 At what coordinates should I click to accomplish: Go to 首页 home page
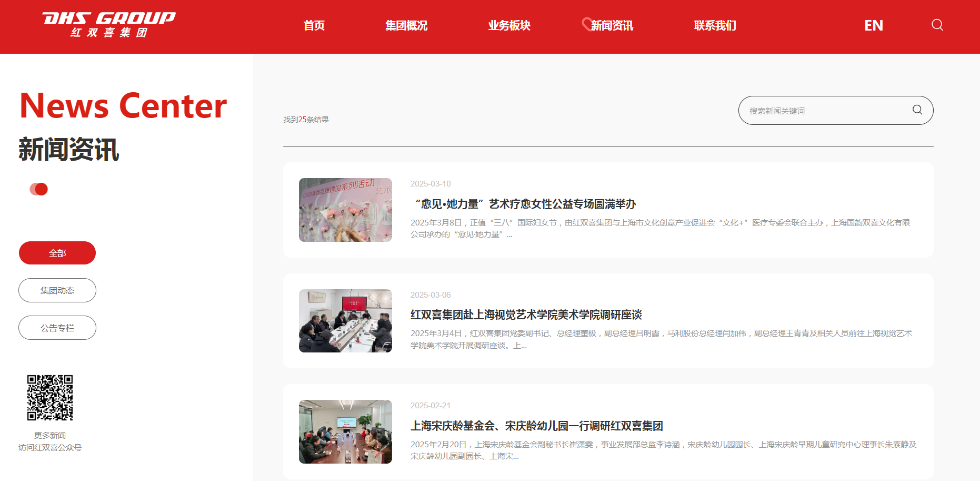(314, 25)
